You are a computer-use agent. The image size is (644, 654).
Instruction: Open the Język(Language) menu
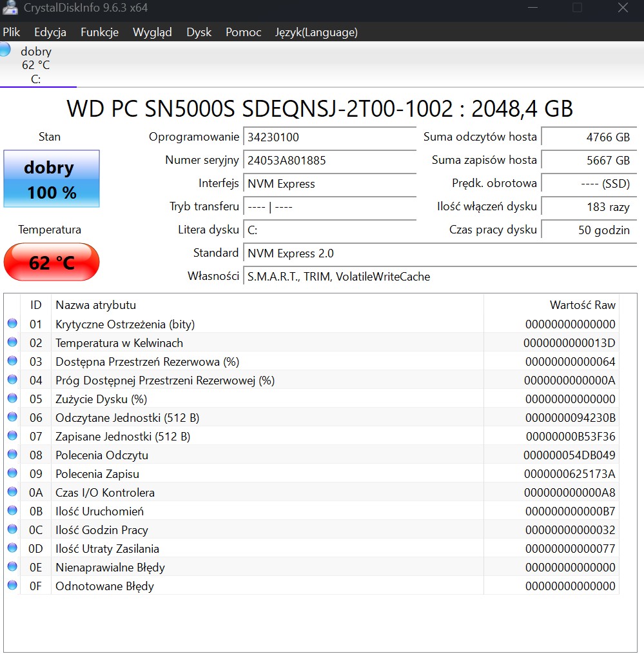pyautogui.click(x=316, y=32)
